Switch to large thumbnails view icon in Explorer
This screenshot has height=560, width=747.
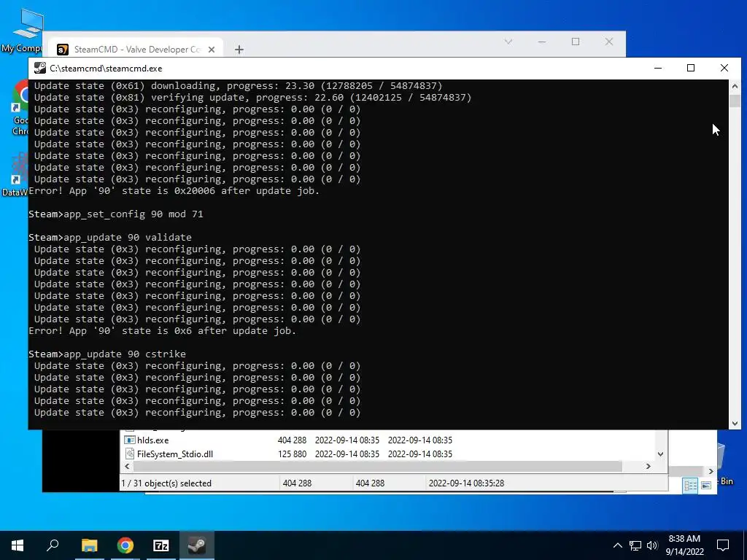(706, 485)
